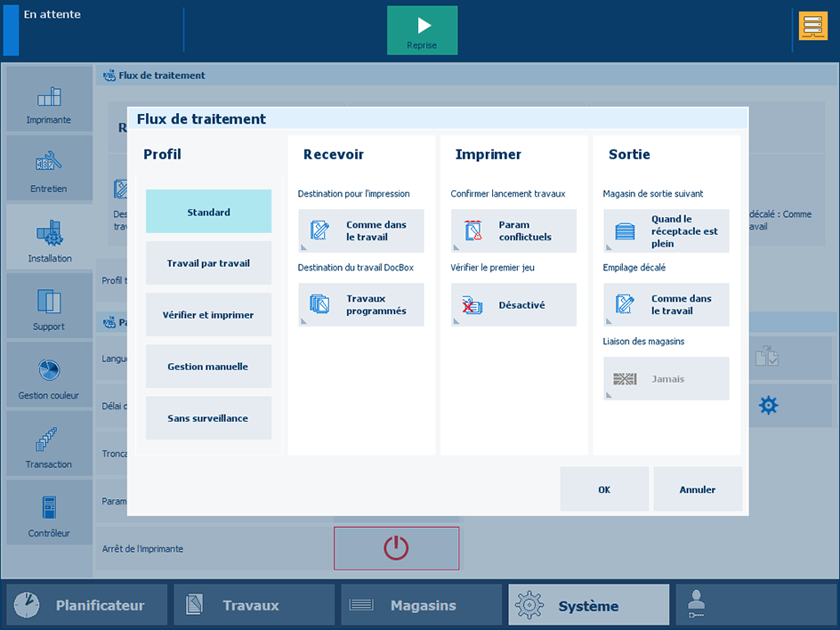
Task: Click the red printer shutdown power icon
Action: (396, 548)
